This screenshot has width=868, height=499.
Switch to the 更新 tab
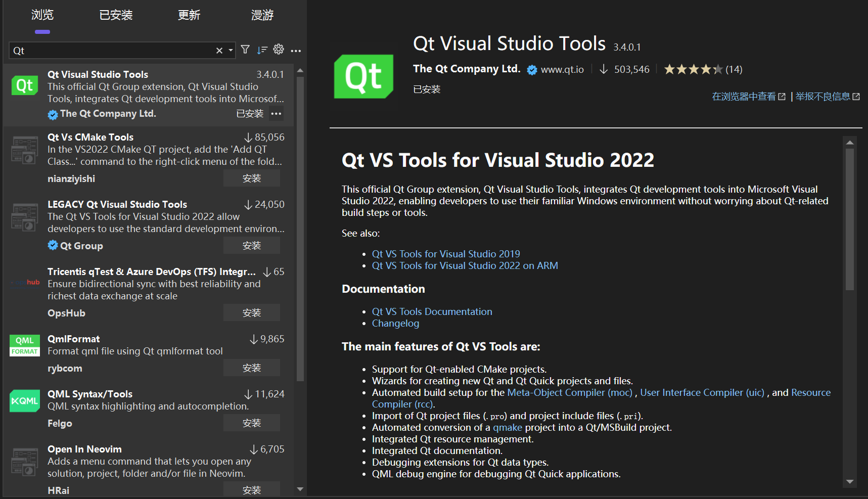point(189,15)
